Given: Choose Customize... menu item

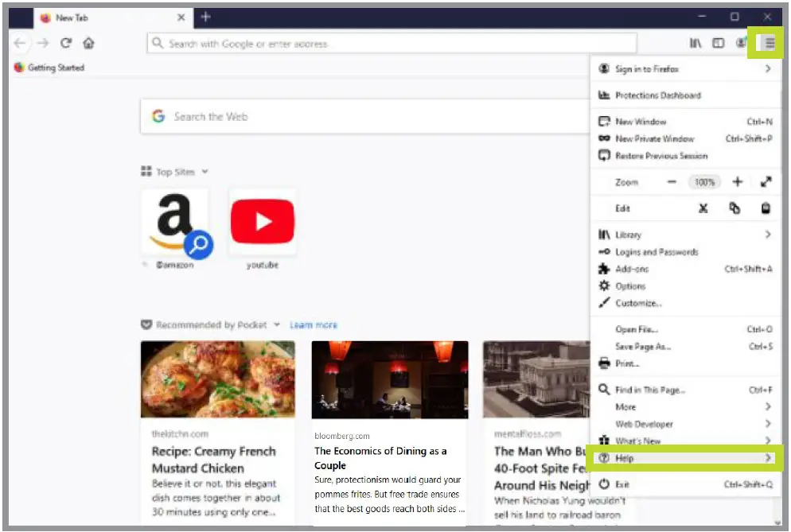Looking at the screenshot, I should coord(685,303).
